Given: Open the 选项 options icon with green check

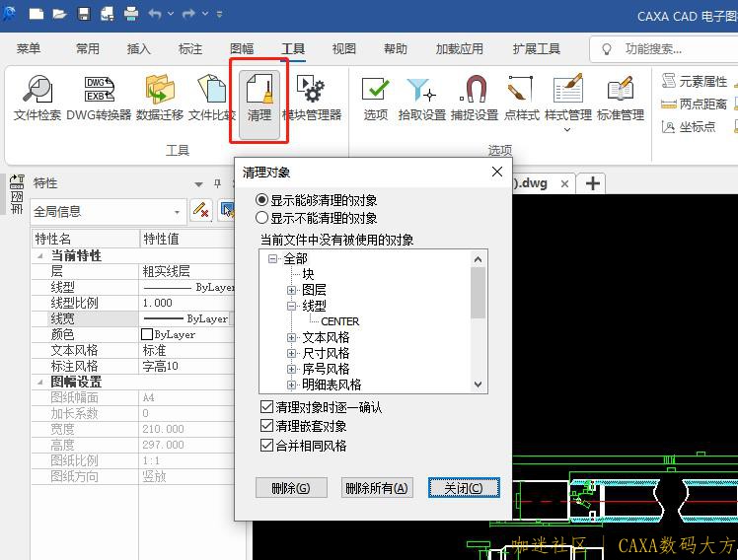Looking at the screenshot, I should point(376,97).
